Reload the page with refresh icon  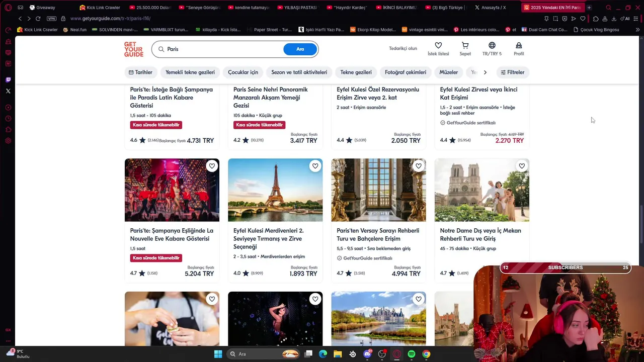pyautogui.click(x=38, y=19)
